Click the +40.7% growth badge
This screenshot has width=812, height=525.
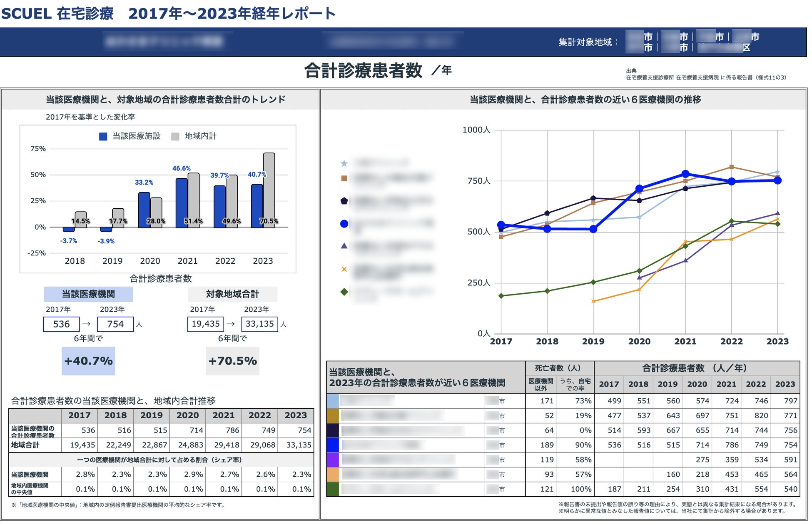(88, 361)
